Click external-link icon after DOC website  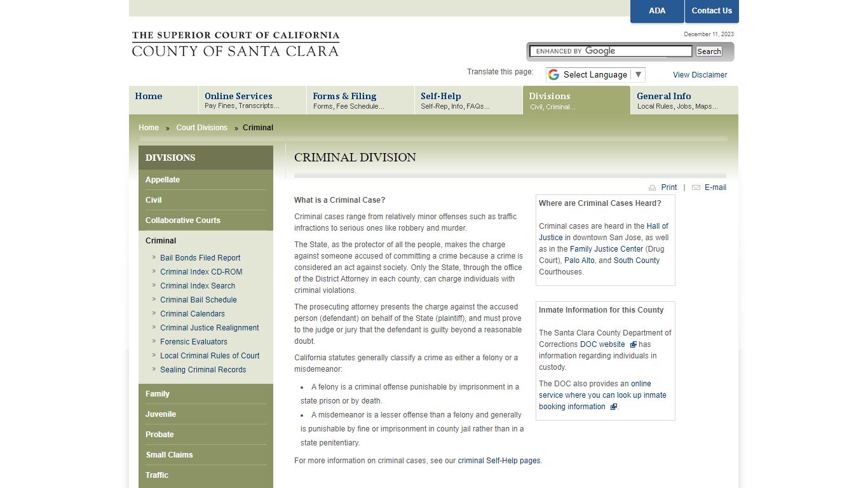[634, 344]
